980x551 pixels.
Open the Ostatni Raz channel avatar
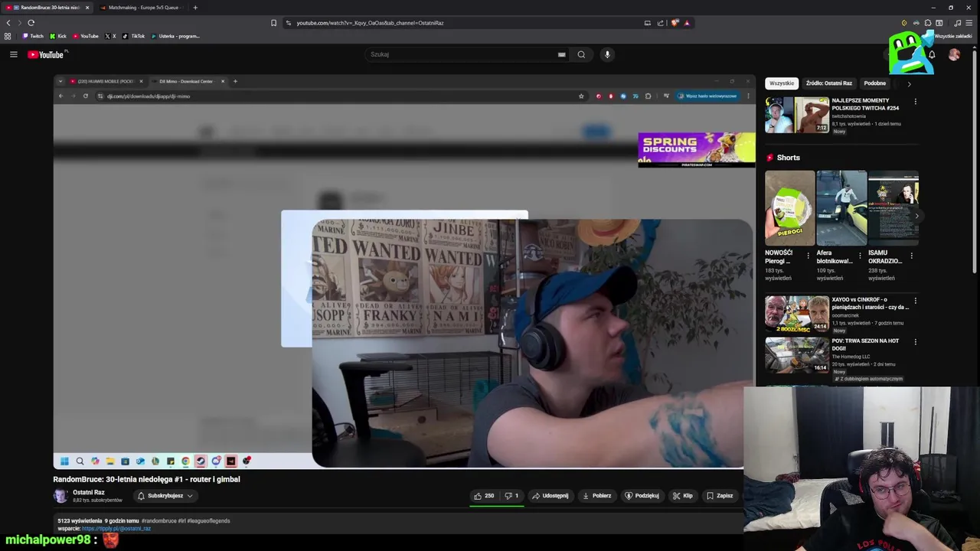pyautogui.click(x=60, y=496)
